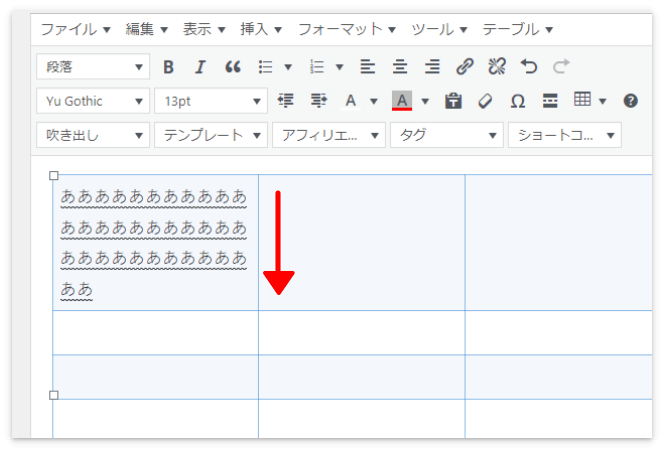Insert special character (Omega)
This screenshot has height=451, width=664.
(517, 101)
